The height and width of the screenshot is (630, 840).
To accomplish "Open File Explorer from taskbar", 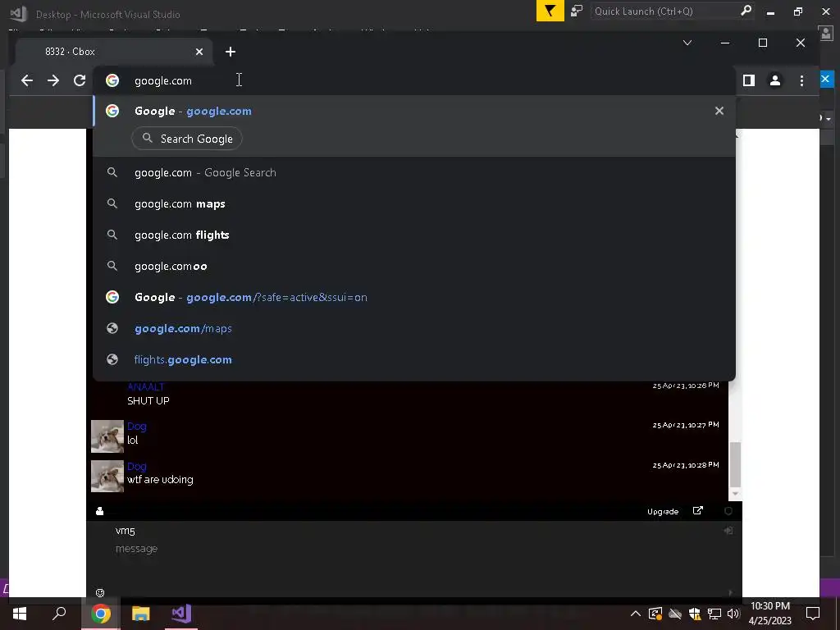I will tap(141, 614).
